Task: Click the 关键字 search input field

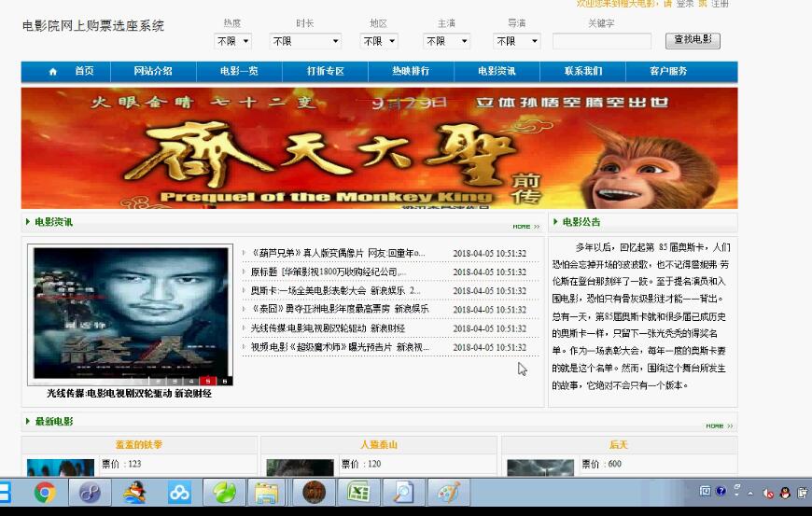Action: [x=602, y=41]
